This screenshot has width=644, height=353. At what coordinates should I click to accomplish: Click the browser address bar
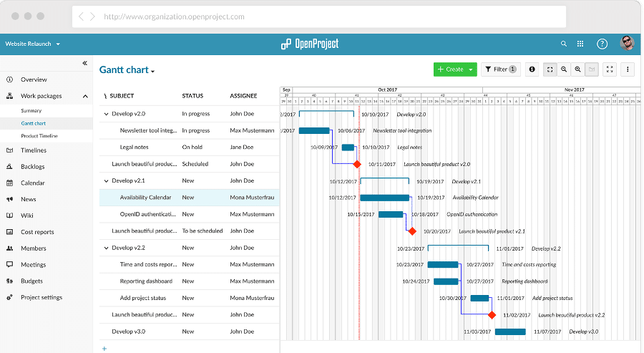tap(319, 16)
